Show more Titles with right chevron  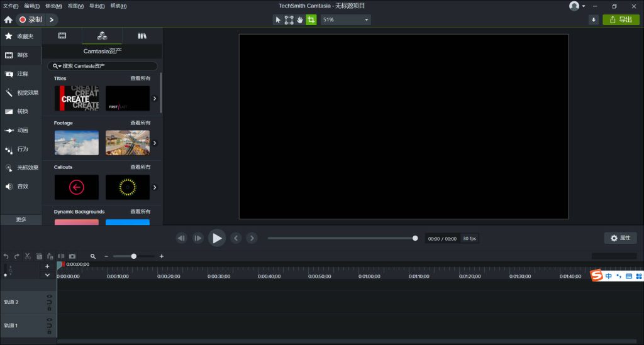(x=155, y=99)
